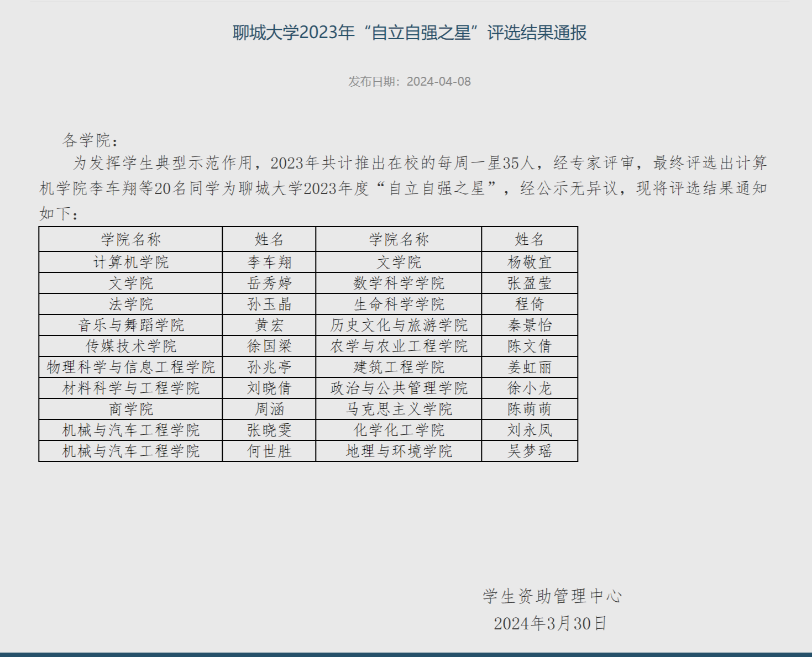Select the name cell 吴梦瑶
This screenshot has height=657, width=812.
click(x=530, y=451)
